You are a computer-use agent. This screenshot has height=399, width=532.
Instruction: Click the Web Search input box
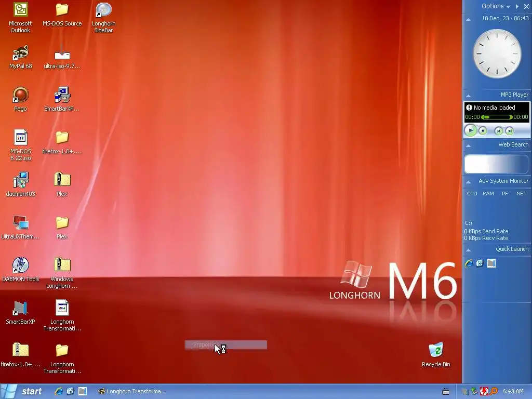tap(496, 164)
